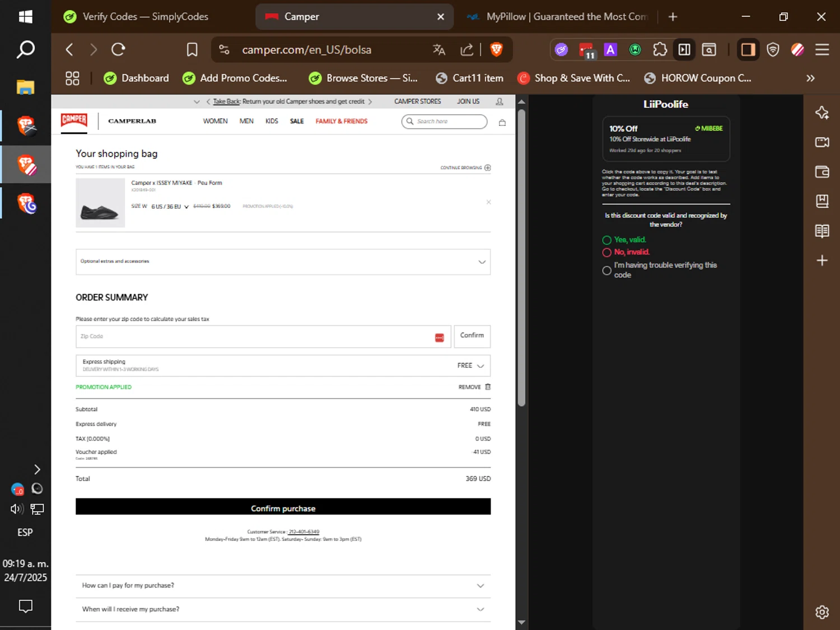Screen dimensions: 840x630
Task: Show more bookmarks chevron
Action: coord(810,78)
